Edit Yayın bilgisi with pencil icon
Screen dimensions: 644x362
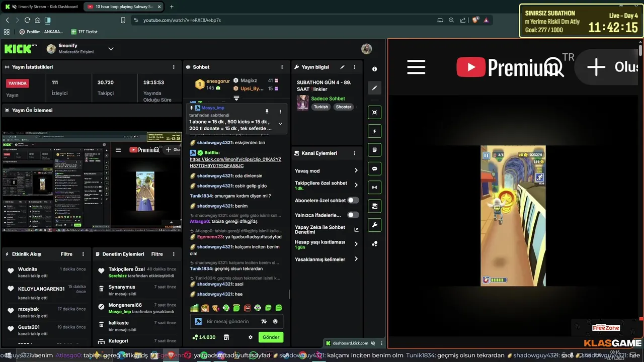(x=343, y=67)
